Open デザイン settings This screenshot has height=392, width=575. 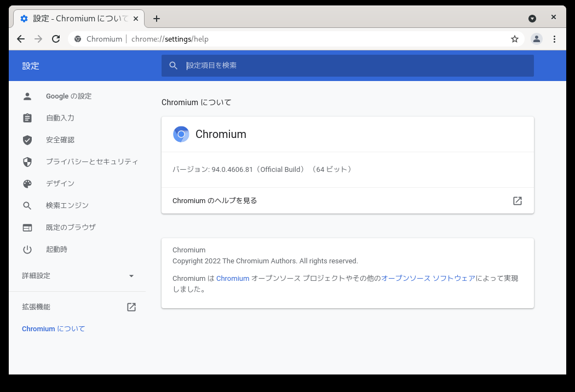pyautogui.click(x=60, y=184)
